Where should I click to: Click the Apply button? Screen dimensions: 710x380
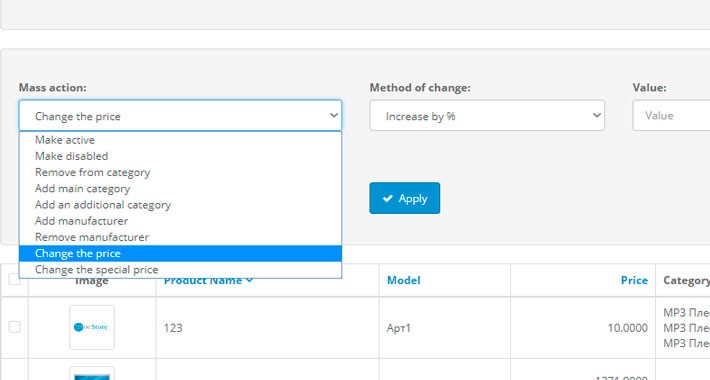click(404, 198)
